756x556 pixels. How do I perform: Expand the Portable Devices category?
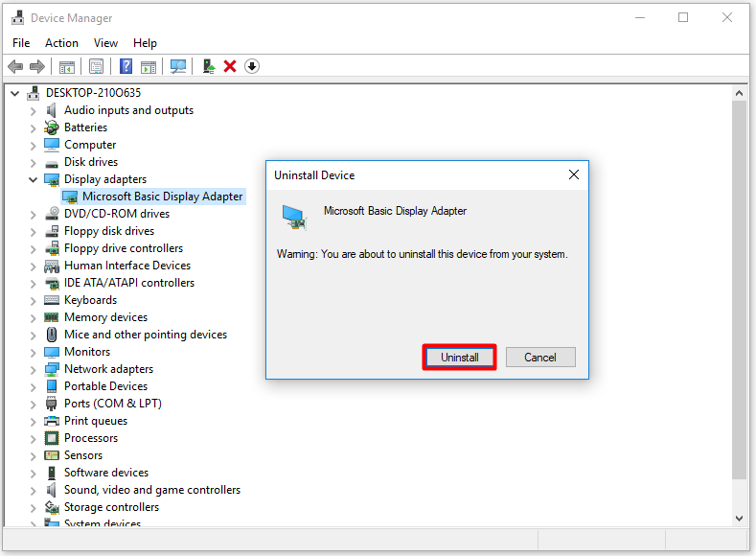(33, 386)
